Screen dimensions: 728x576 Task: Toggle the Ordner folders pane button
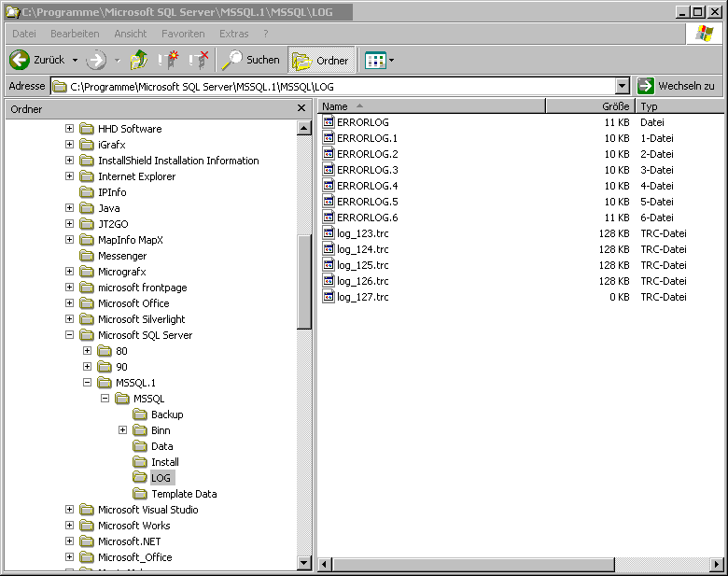point(321,60)
